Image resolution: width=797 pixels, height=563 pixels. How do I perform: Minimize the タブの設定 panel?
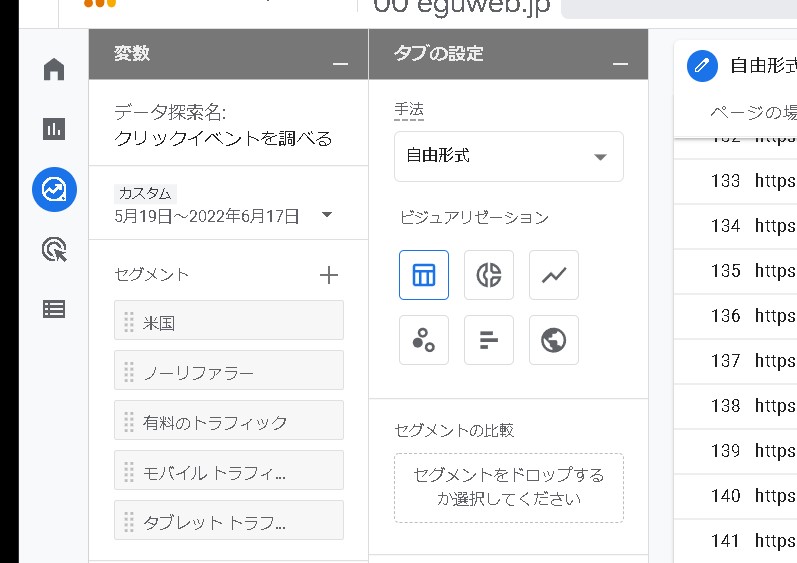(x=621, y=63)
